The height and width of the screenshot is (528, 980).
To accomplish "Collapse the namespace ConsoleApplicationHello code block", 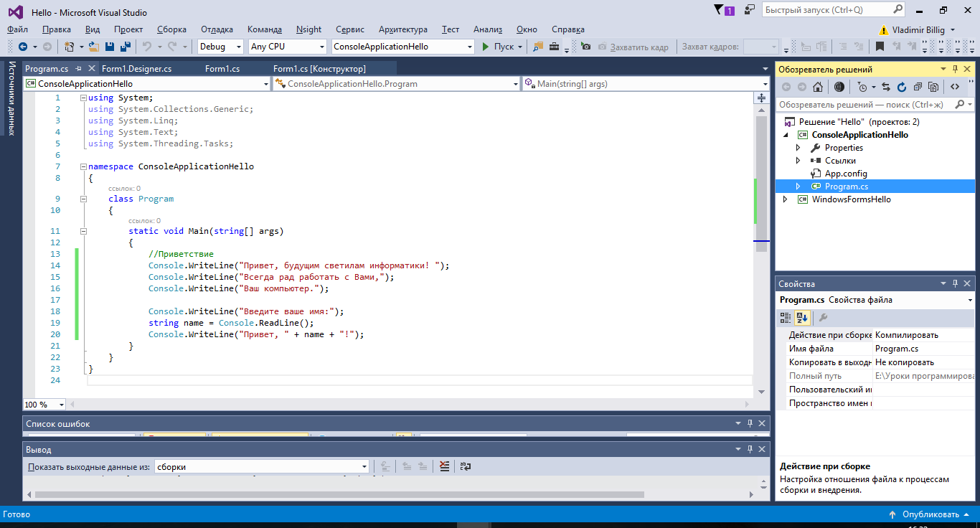I will point(84,166).
